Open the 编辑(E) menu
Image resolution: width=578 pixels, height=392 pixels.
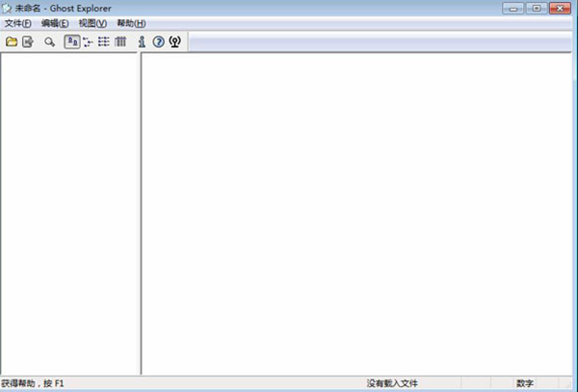click(55, 23)
